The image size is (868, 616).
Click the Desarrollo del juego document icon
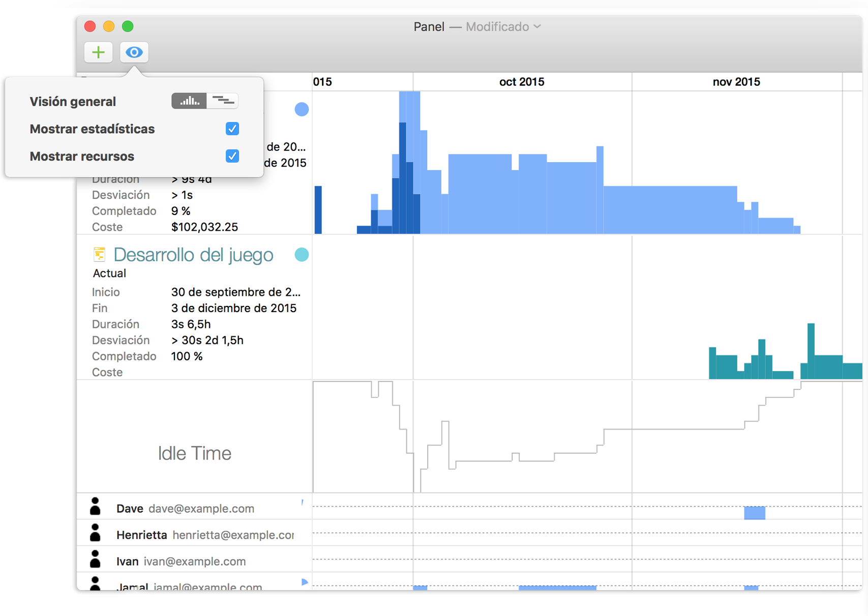point(99,254)
